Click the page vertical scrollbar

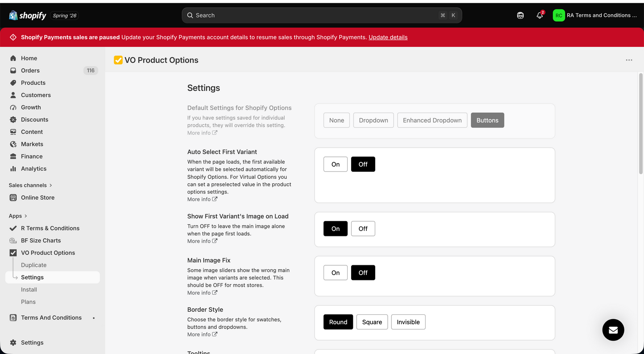(641, 123)
